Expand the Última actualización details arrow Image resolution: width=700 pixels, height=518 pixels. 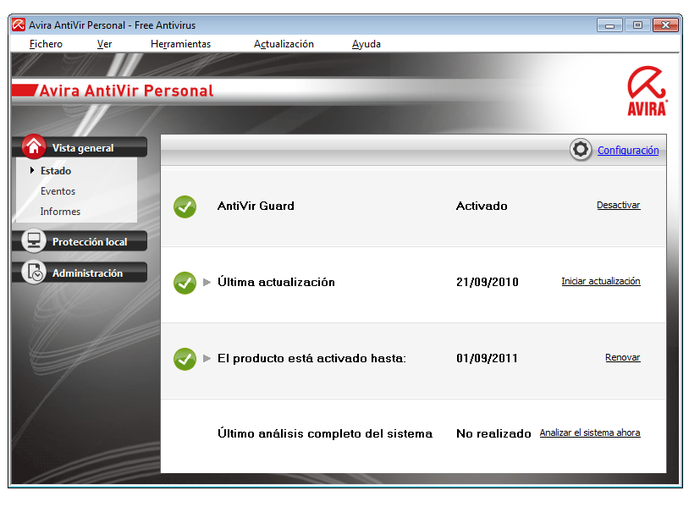tap(207, 282)
